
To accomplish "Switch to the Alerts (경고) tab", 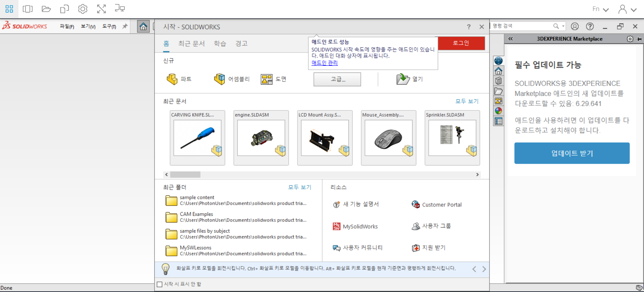I will (241, 44).
